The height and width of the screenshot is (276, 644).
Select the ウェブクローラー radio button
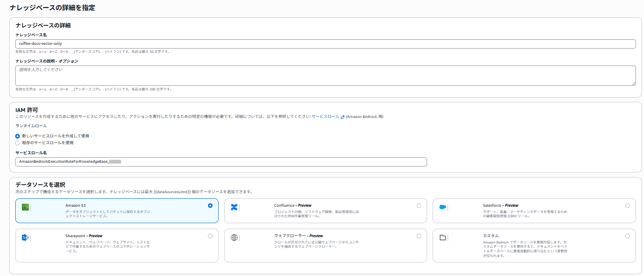click(419, 236)
